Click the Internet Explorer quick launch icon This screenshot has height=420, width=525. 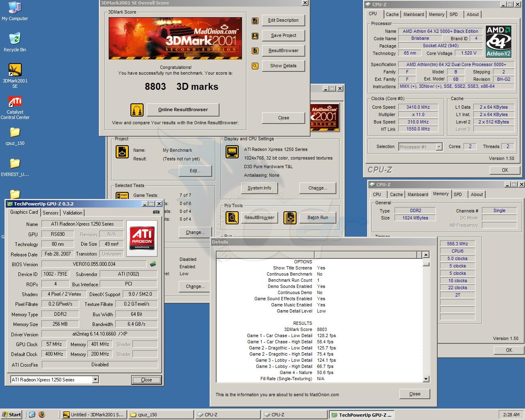tap(32, 415)
